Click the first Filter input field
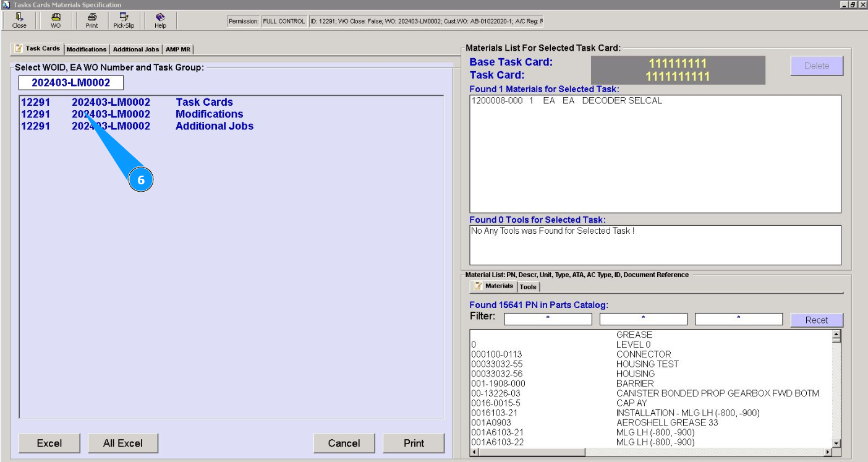The width and height of the screenshot is (868, 462). (548, 319)
